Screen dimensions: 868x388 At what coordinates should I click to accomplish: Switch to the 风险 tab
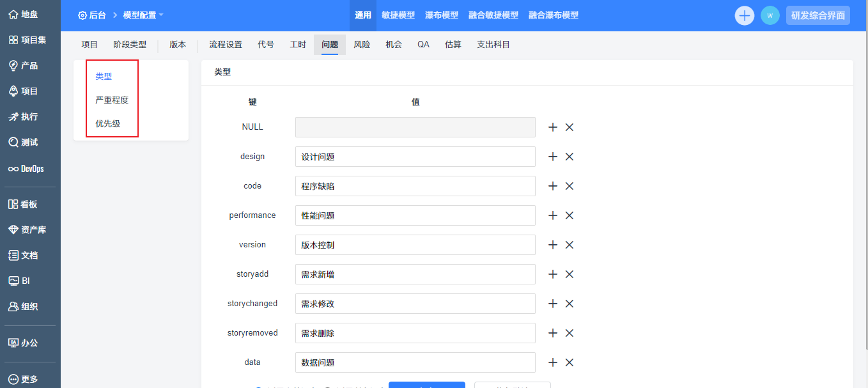362,45
